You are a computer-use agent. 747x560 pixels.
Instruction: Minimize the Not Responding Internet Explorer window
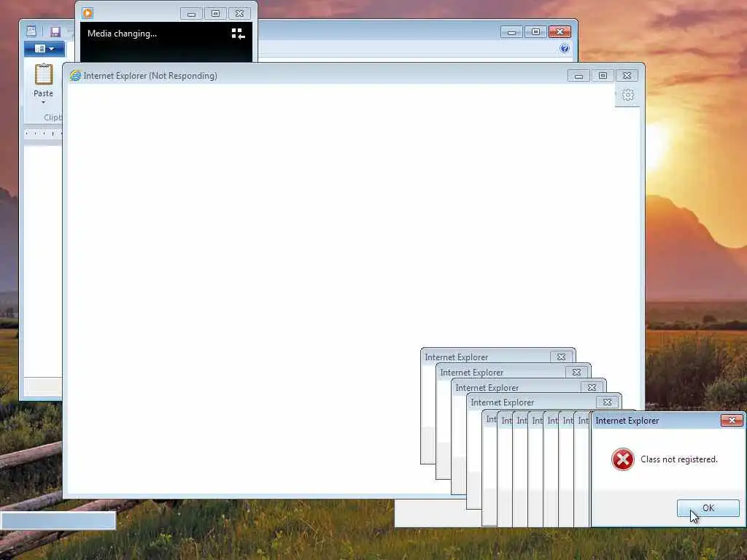coord(578,76)
